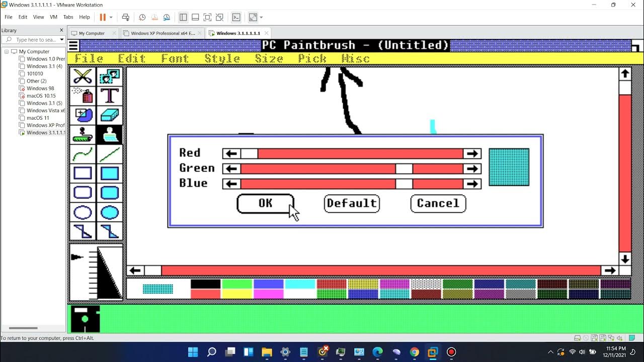Collapse the My Computer tree node
Screen dimensions: 644x362
pos(7,51)
